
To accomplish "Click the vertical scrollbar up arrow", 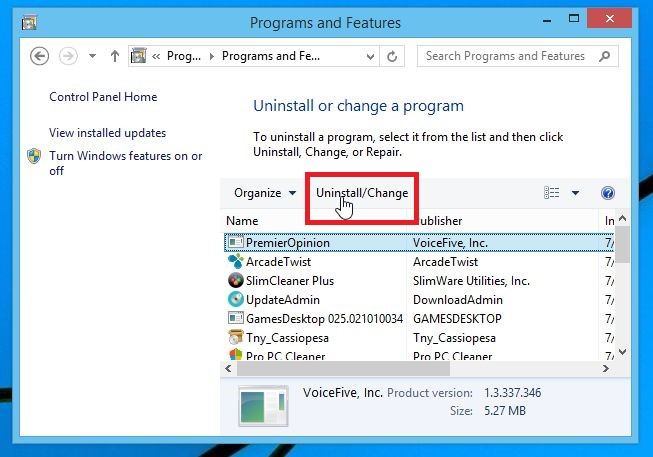I will (623, 218).
